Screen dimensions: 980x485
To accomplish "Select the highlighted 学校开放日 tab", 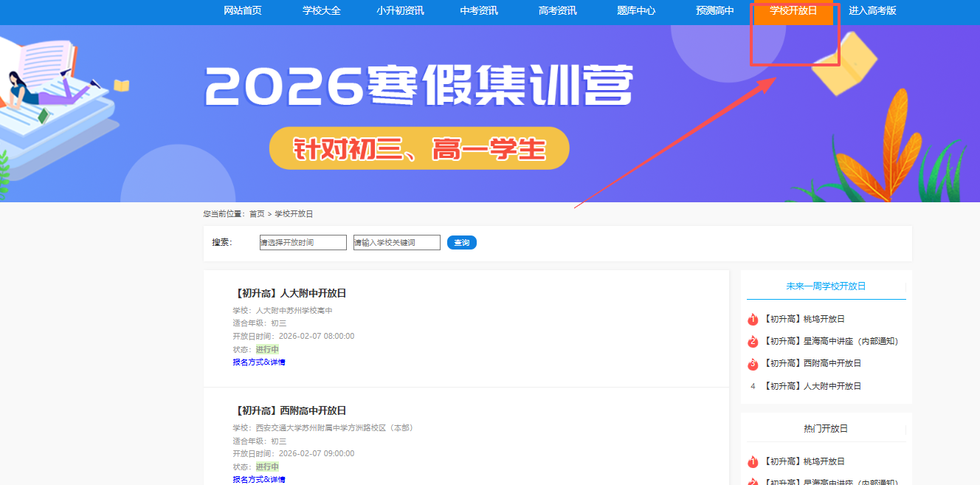I will point(793,11).
